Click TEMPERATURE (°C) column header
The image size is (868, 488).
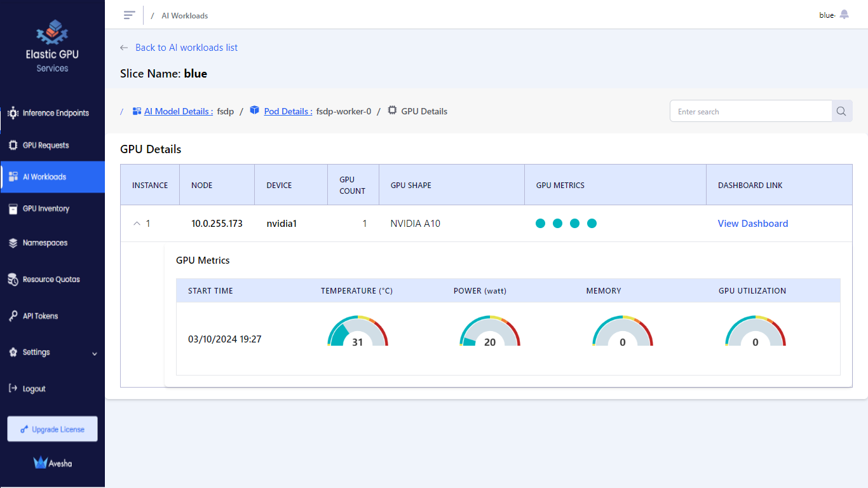click(356, 291)
